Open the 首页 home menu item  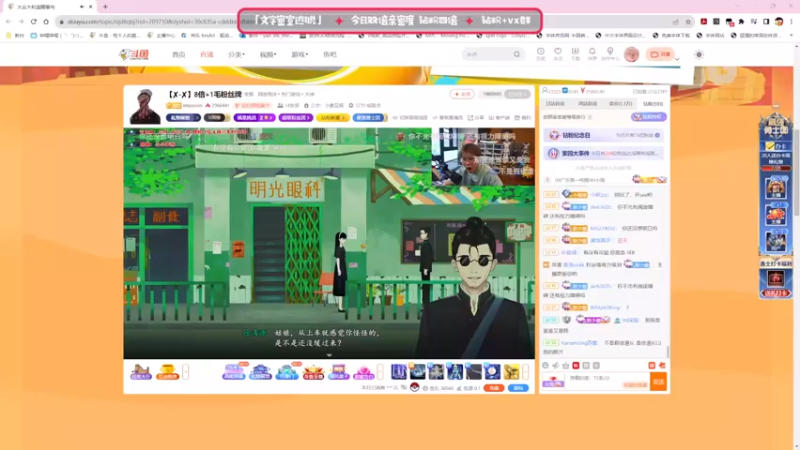(x=179, y=55)
